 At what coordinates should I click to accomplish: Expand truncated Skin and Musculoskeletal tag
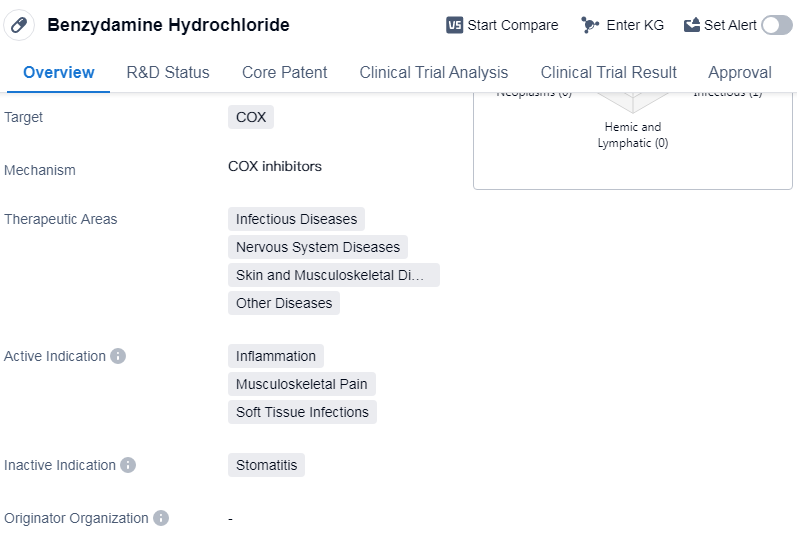pos(333,275)
